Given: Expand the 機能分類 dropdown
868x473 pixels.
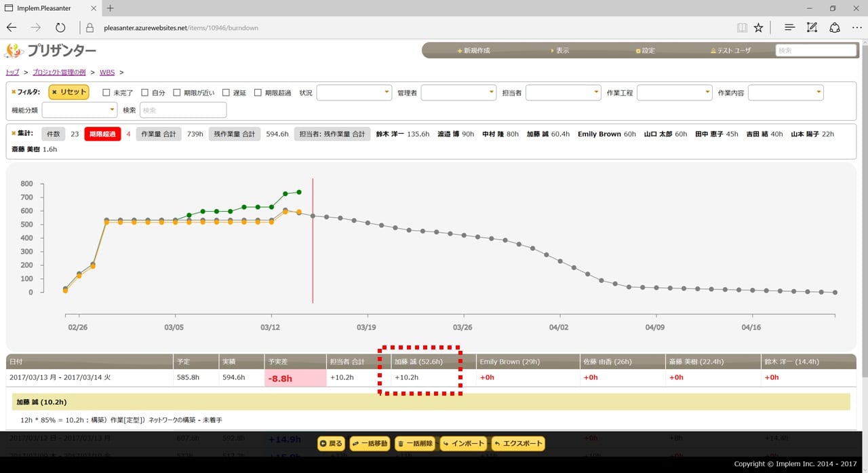Looking at the screenshot, I should point(80,110).
